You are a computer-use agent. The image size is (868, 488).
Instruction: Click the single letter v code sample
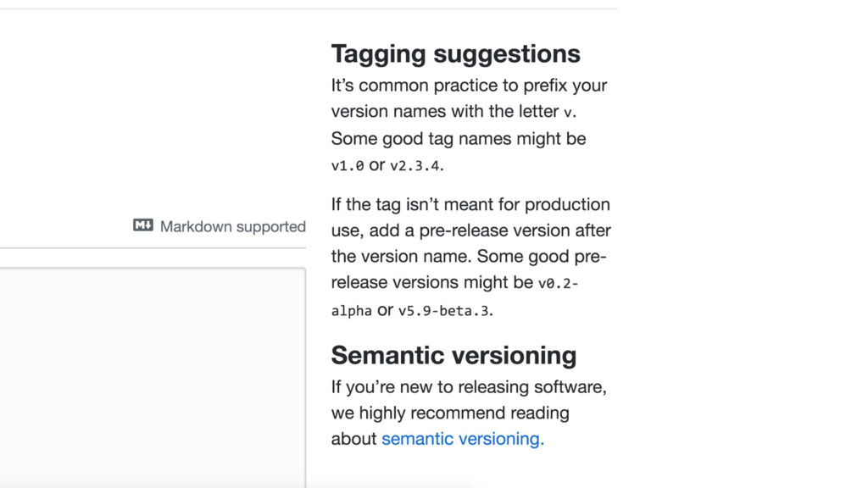568,112
